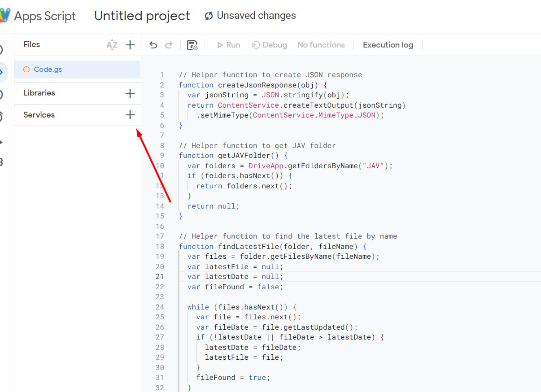Click the Unsaved changes status

(x=256, y=16)
